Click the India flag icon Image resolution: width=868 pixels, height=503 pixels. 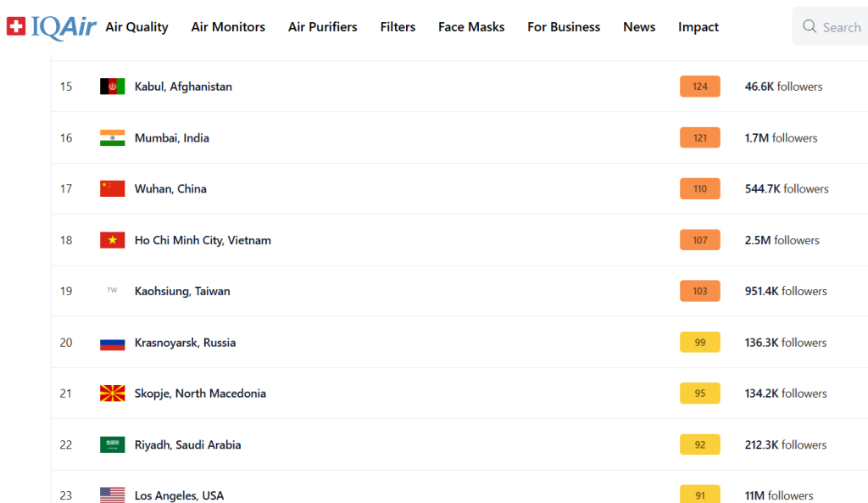point(113,138)
